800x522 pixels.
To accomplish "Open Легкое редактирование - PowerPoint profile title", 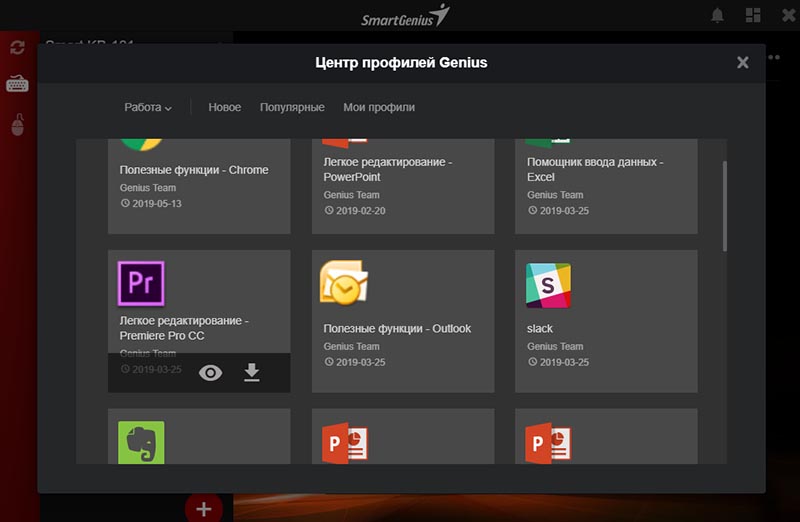I will pos(388,169).
